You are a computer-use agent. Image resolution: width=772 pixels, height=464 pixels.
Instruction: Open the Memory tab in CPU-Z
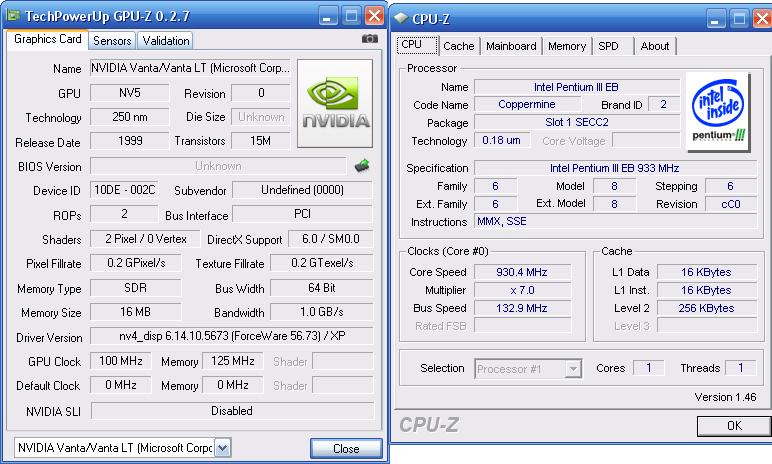coord(567,46)
